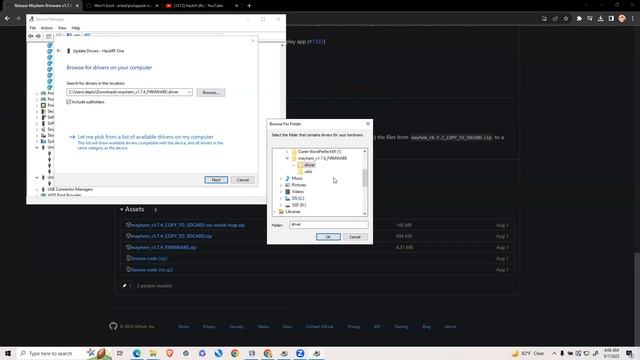Select the driver folder in tree
Viewport: 640px width, 360px height.
point(309,165)
